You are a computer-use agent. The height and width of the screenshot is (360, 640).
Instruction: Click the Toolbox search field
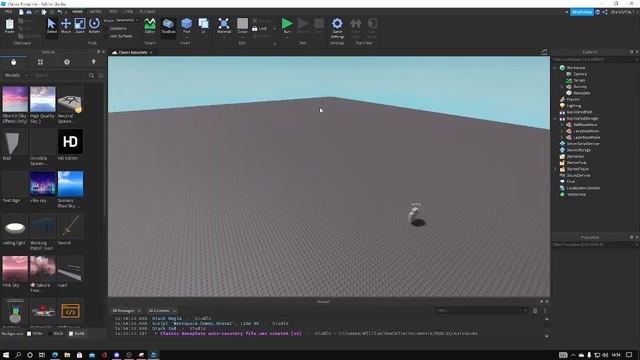(60, 76)
